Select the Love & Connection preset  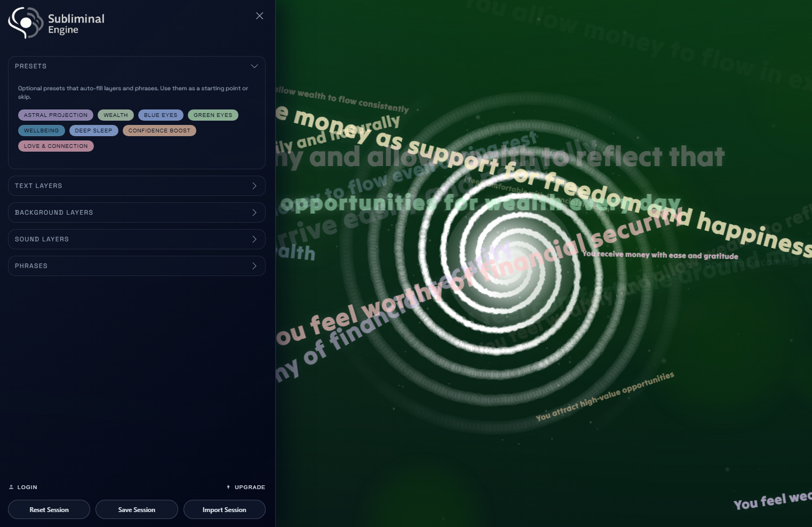pos(55,146)
